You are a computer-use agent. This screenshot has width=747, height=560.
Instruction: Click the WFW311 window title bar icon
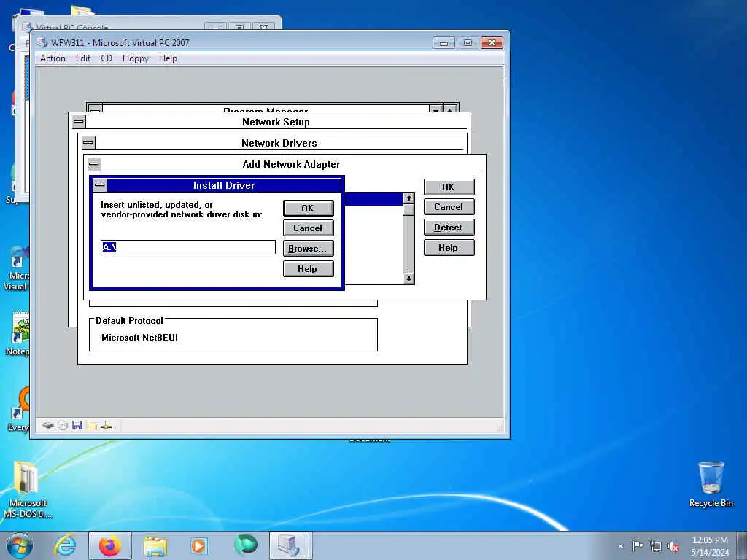pyautogui.click(x=42, y=42)
